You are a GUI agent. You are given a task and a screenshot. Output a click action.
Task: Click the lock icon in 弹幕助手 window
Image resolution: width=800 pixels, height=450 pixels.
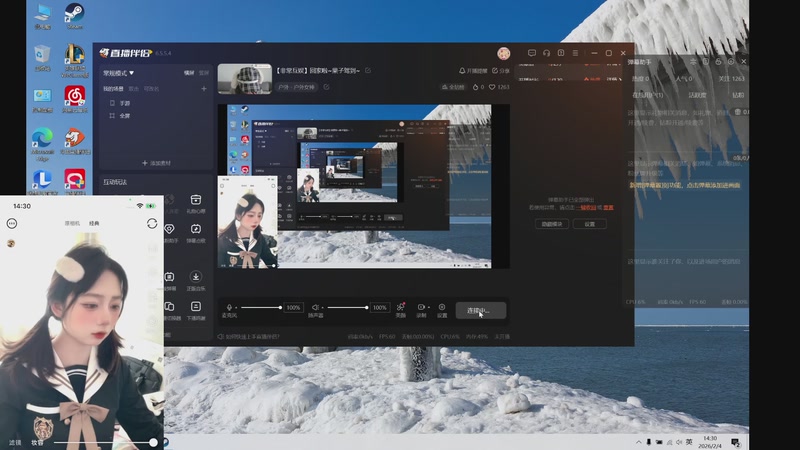pos(718,62)
